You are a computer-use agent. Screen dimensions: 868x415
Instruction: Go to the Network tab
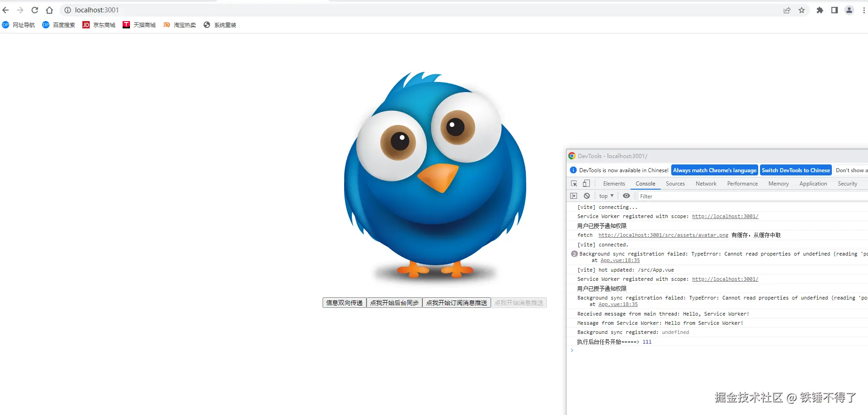click(706, 184)
